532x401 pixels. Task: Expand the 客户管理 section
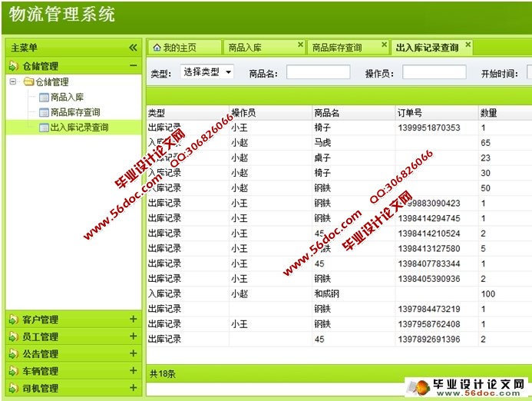tap(134, 319)
